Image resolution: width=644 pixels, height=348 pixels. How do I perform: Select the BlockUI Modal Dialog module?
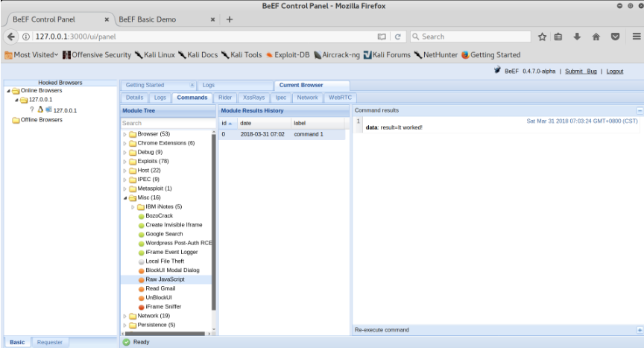pos(172,271)
